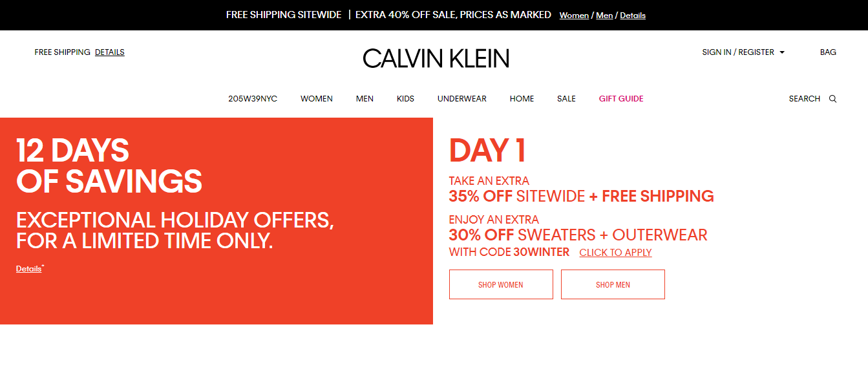The height and width of the screenshot is (371, 868).
Task: Open the Women navigation menu
Action: click(x=317, y=99)
